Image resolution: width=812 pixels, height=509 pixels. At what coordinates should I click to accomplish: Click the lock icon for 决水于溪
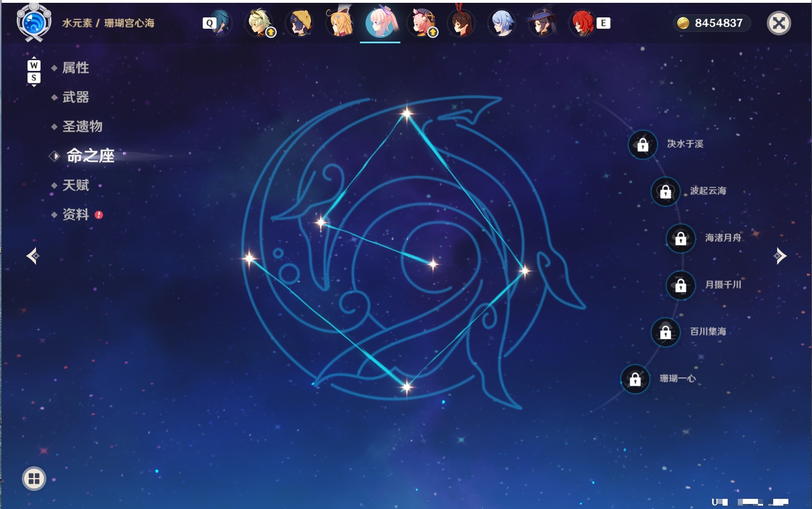pos(643,145)
